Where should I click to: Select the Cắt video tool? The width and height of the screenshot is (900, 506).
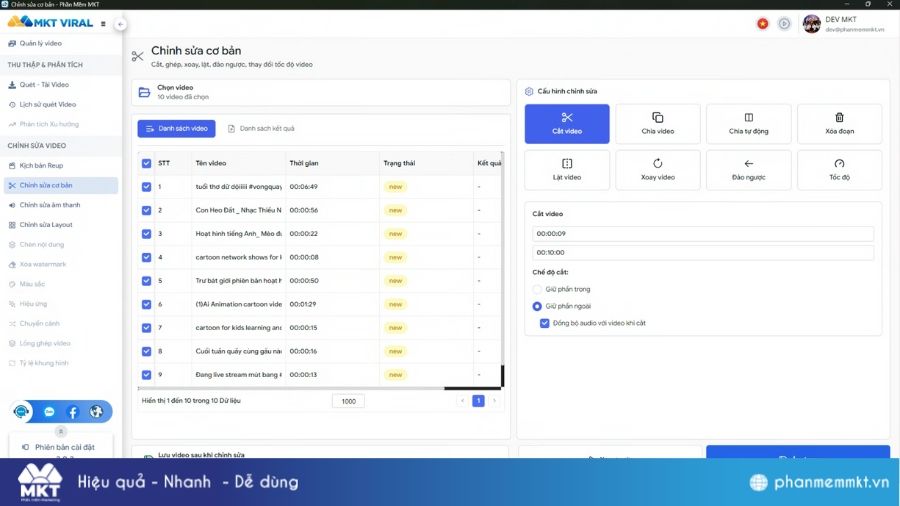tap(567, 123)
